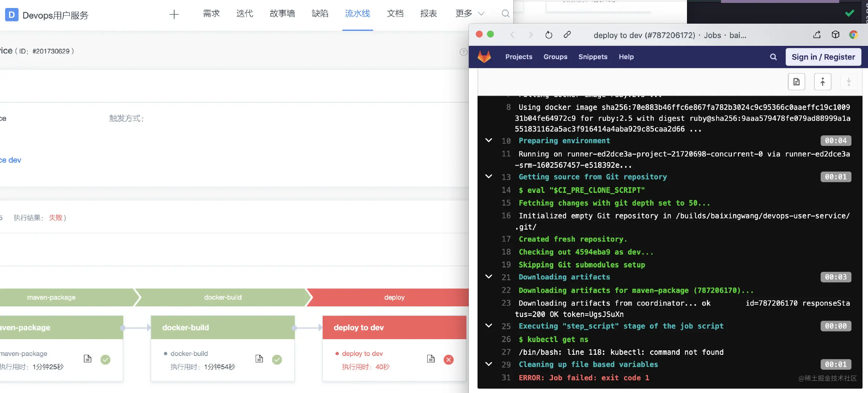
Task: Select the red deploy stage bar
Action: [x=390, y=297]
